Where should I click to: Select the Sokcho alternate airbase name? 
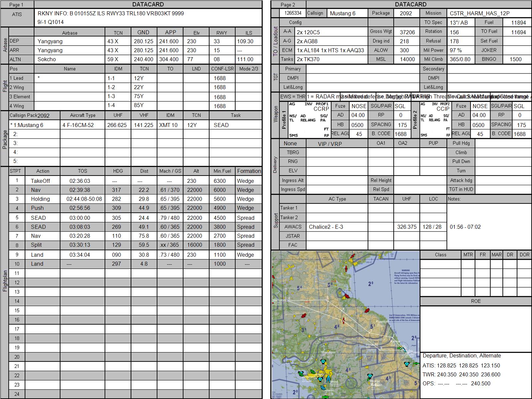(47, 59)
